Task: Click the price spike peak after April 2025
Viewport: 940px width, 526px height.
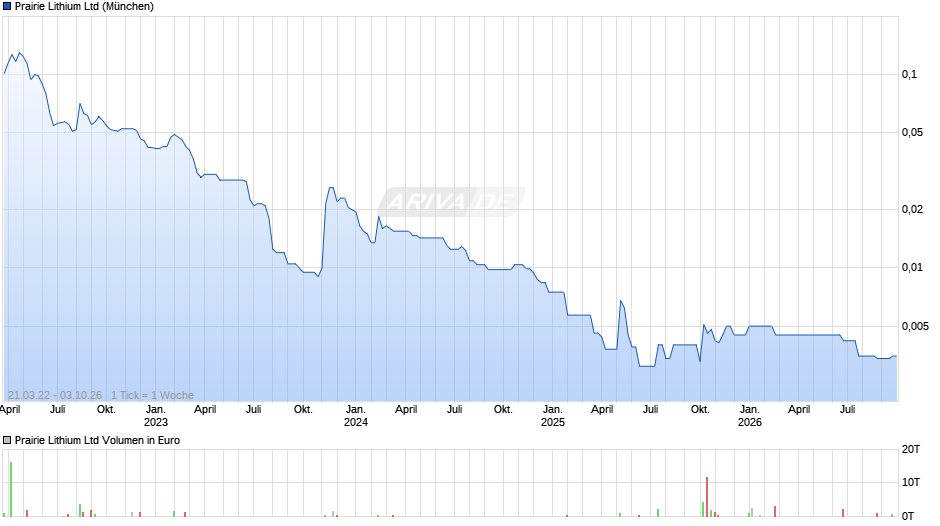Action: click(620, 301)
